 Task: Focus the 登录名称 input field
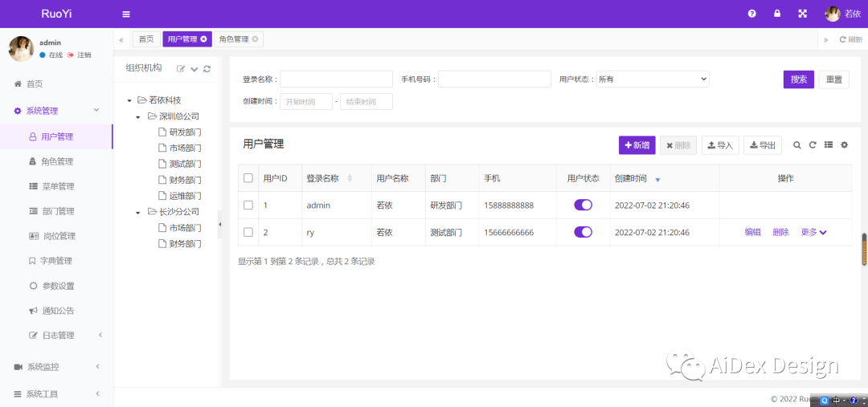(336, 79)
